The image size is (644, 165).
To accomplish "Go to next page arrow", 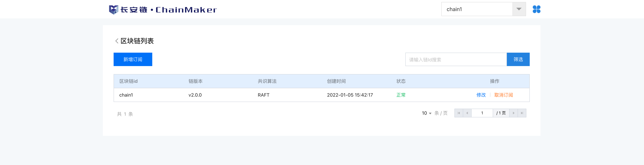I will click(513, 113).
